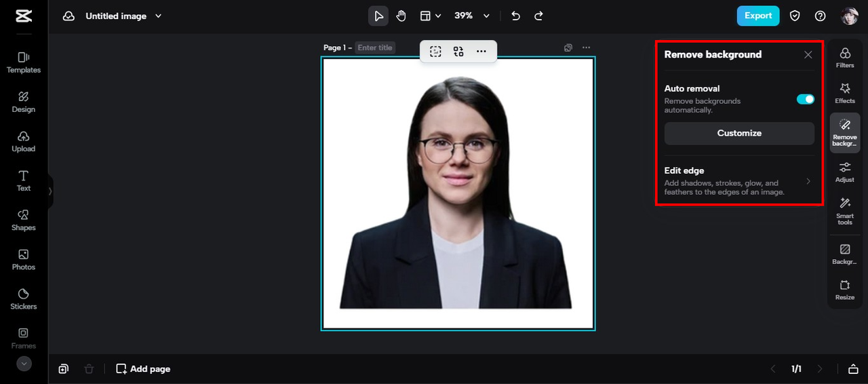868x384 pixels.
Task: Open the layout options dropdown
Action: [430, 16]
